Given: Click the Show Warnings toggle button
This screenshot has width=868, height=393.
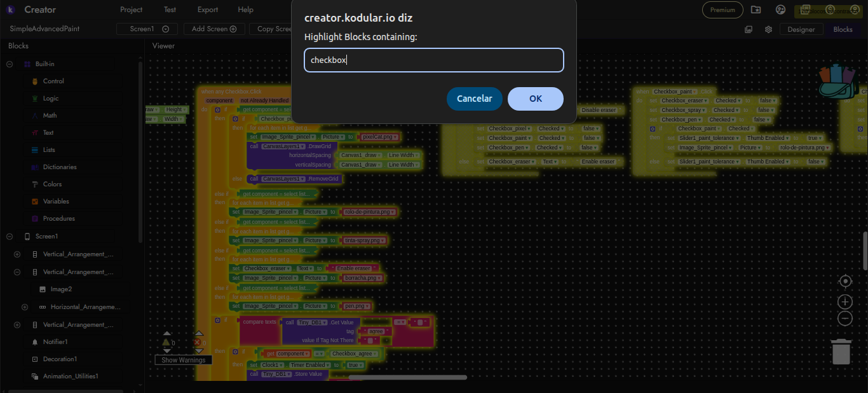Looking at the screenshot, I should (183, 360).
